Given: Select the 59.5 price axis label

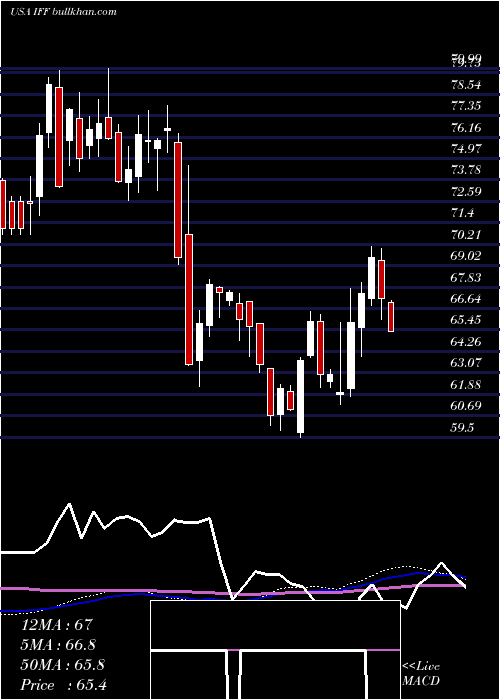Looking at the screenshot, I should pyautogui.click(x=464, y=427).
